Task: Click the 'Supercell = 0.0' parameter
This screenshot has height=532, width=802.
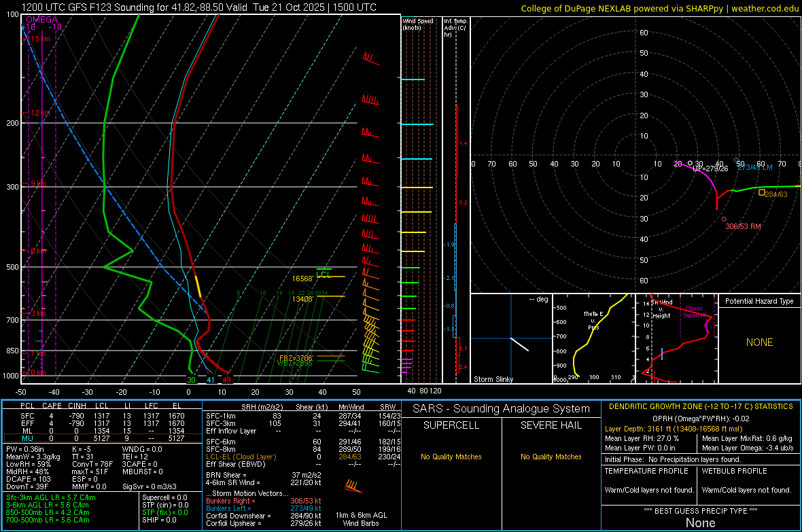Action: (164, 497)
